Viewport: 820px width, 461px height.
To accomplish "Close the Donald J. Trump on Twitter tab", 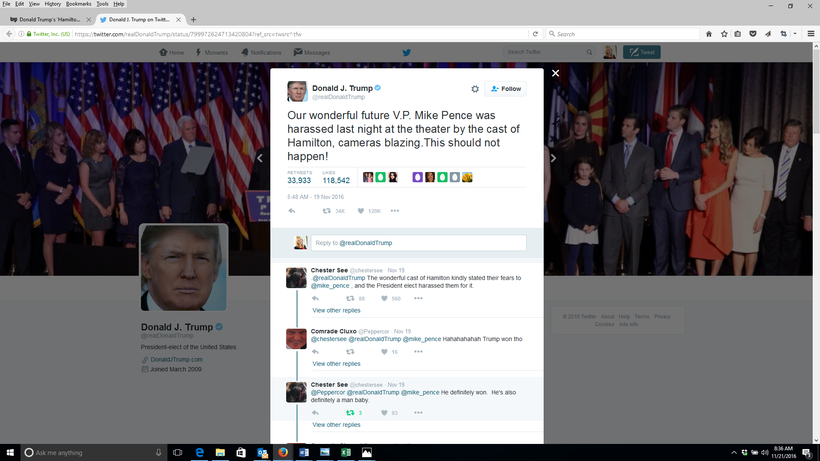I will click(x=178, y=19).
